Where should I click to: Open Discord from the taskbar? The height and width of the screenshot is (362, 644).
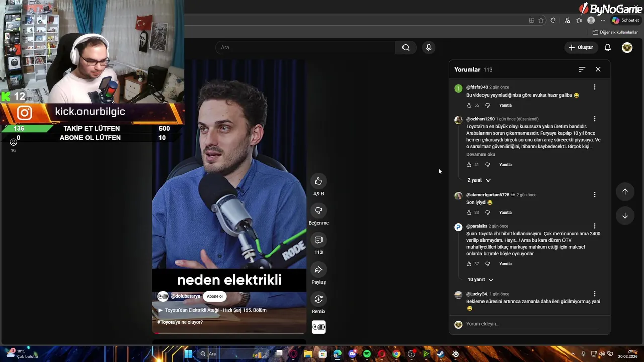click(x=352, y=354)
